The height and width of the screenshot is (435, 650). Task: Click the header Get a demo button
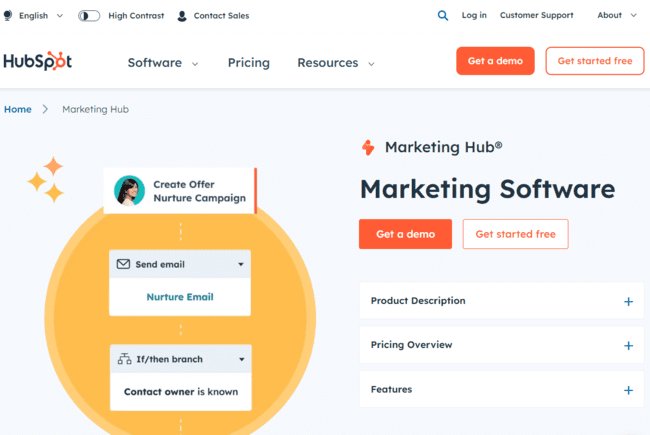pos(495,61)
